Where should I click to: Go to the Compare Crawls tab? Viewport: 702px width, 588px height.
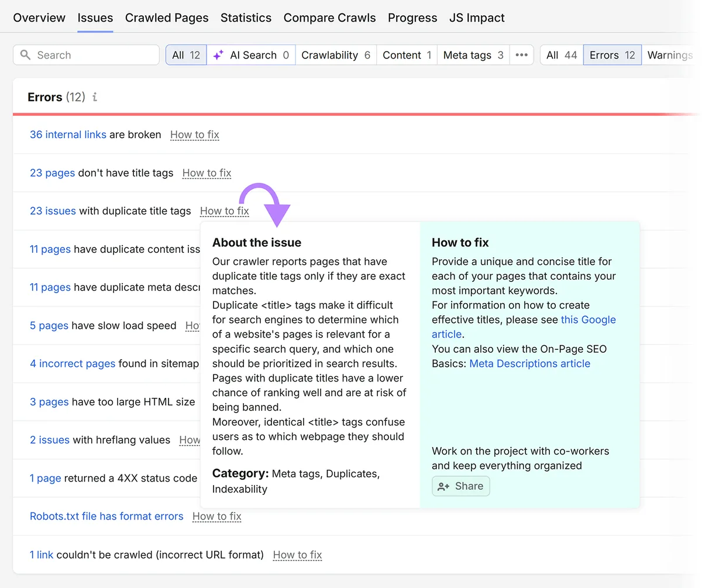[x=330, y=18]
